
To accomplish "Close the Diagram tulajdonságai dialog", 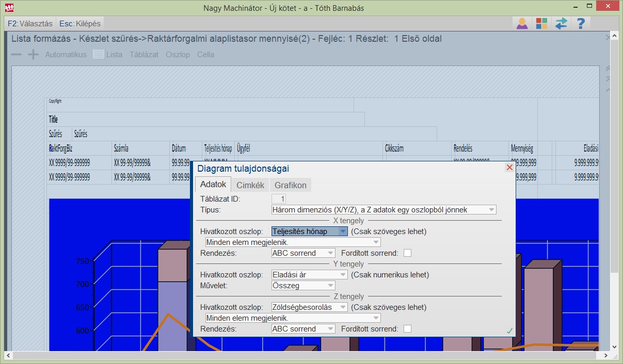I will coord(509,168).
